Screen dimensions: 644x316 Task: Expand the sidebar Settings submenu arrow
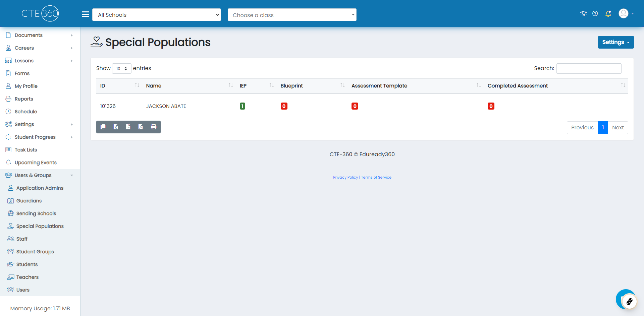71,124
